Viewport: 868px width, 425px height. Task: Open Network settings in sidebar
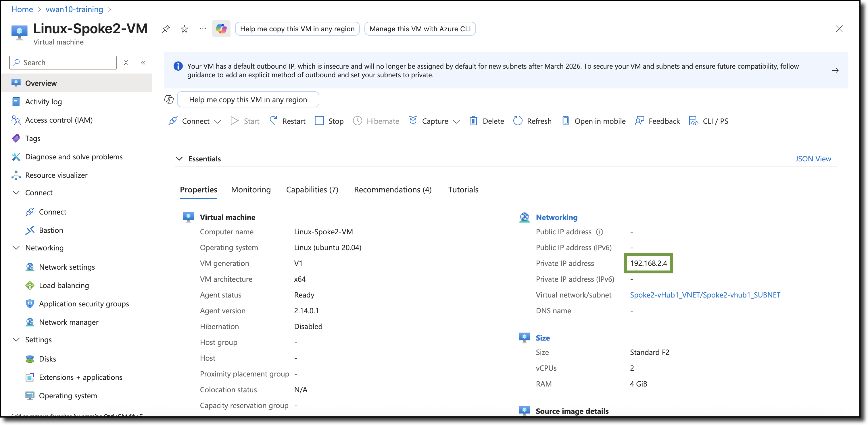67,267
